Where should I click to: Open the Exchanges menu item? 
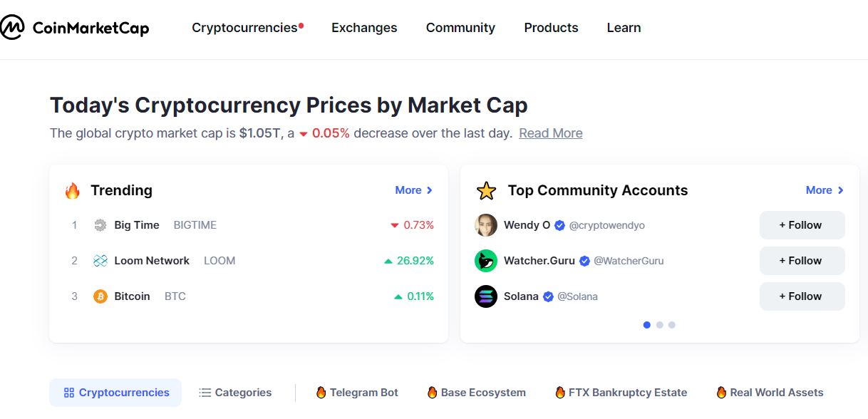click(x=364, y=28)
